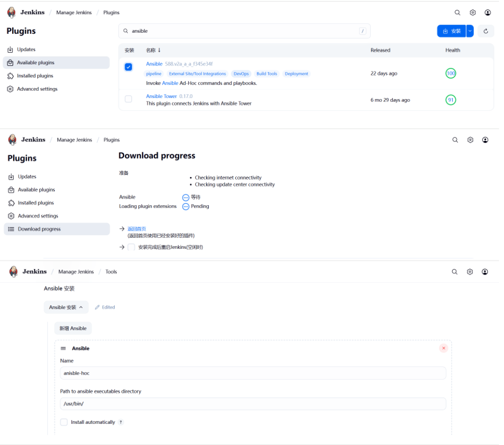Viewport: 504px width, 445px height.
Task: Click Ansible link in plugin description
Action: [170, 83]
